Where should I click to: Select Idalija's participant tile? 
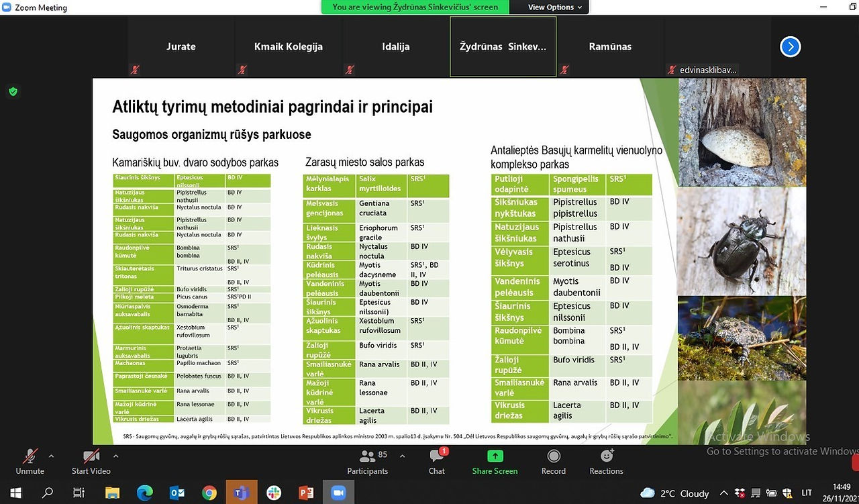point(396,47)
